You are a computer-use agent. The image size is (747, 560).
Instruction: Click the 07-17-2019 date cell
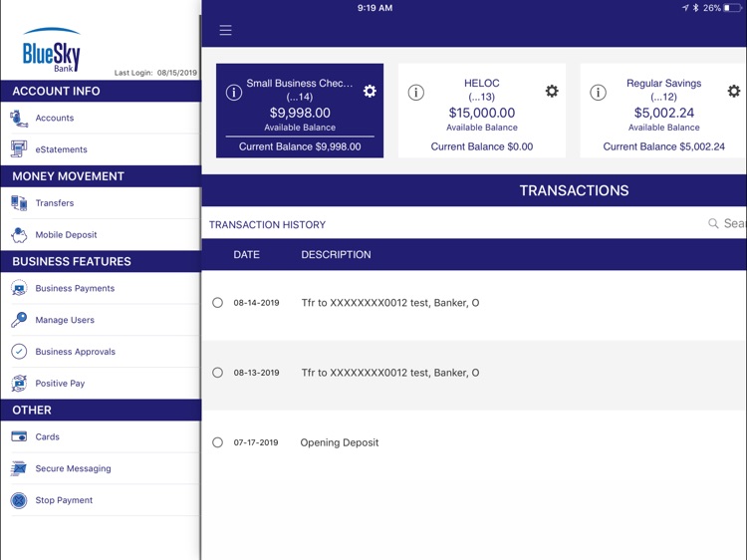pyautogui.click(x=256, y=442)
